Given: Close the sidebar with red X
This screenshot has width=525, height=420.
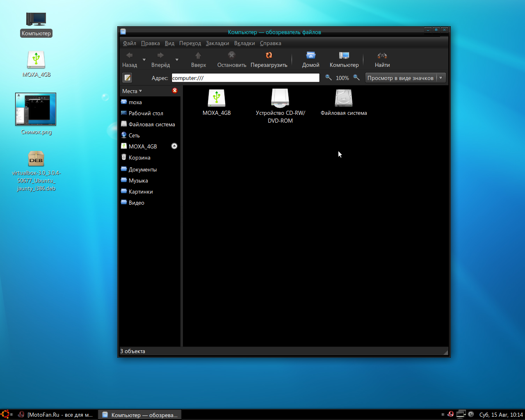Looking at the screenshot, I should 175,91.
